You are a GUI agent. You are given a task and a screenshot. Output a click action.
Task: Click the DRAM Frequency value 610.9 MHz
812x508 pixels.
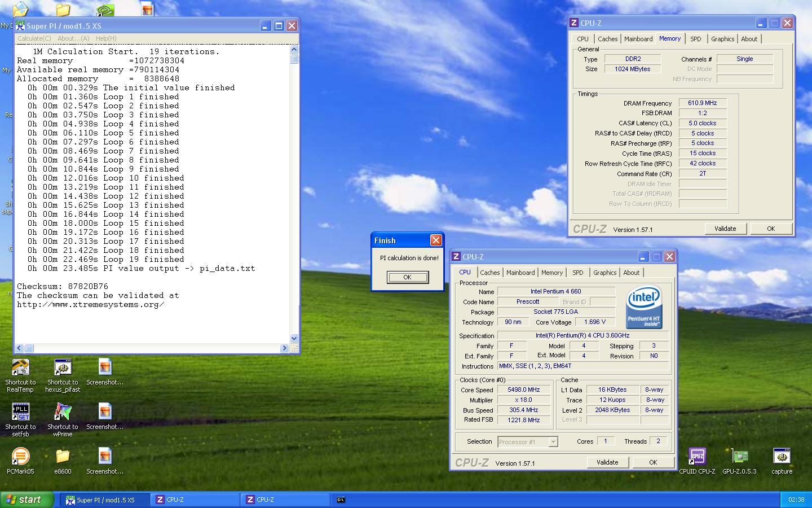point(703,103)
